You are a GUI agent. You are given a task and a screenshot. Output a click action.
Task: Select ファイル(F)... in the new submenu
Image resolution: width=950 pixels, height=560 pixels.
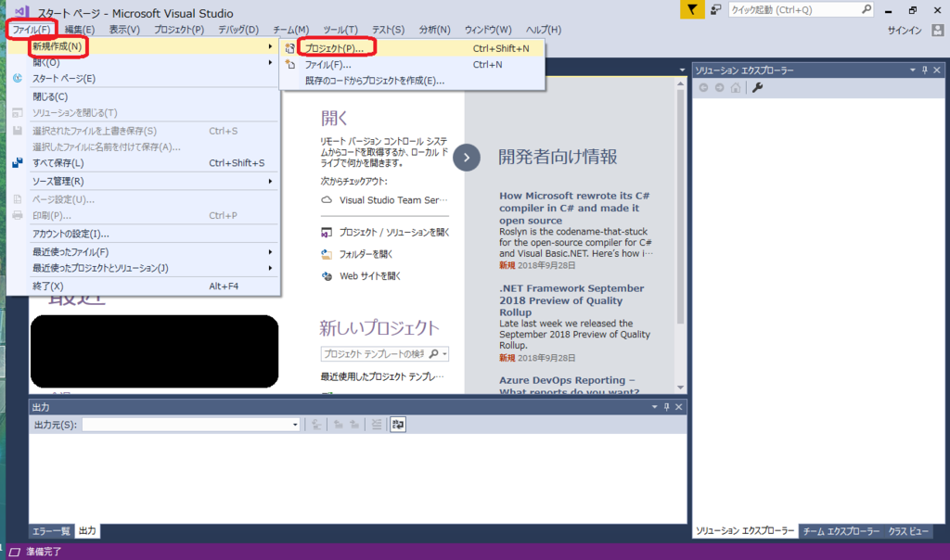pyautogui.click(x=413, y=64)
